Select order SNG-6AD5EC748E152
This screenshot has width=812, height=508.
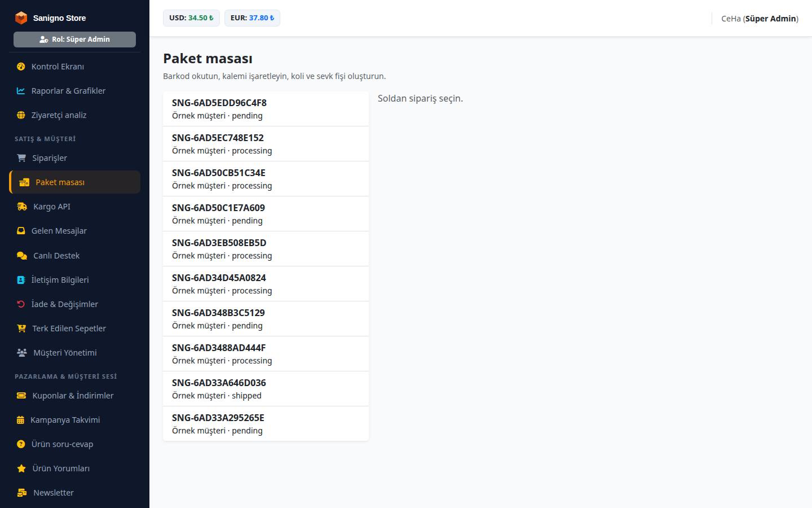point(266,144)
